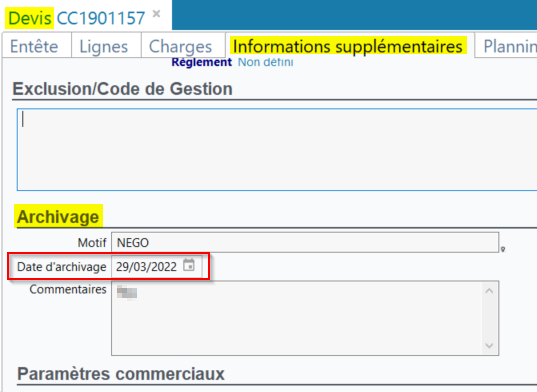The width and height of the screenshot is (537, 392).
Task: Click the Exclusion/Code de Gestion section title
Action: [x=123, y=89]
